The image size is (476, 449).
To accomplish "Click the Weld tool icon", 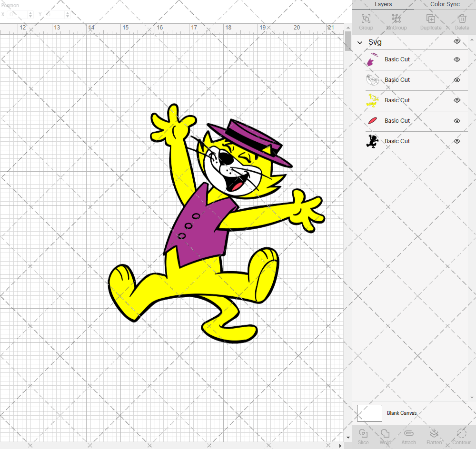I will pyautogui.click(x=385, y=435).
